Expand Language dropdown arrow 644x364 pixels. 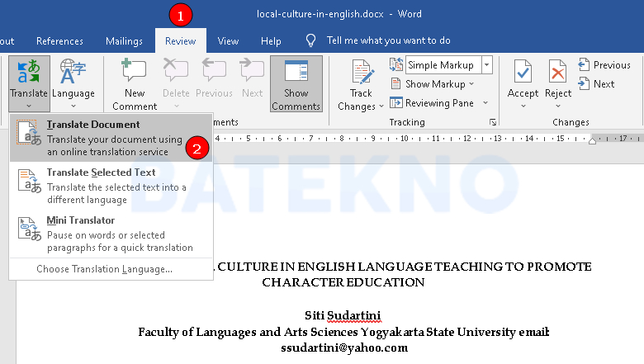tap(73, 106)
